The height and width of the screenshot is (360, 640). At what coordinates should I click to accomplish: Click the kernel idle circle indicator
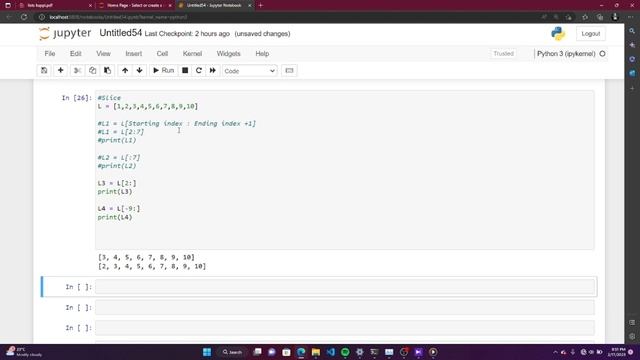point(602,53)
